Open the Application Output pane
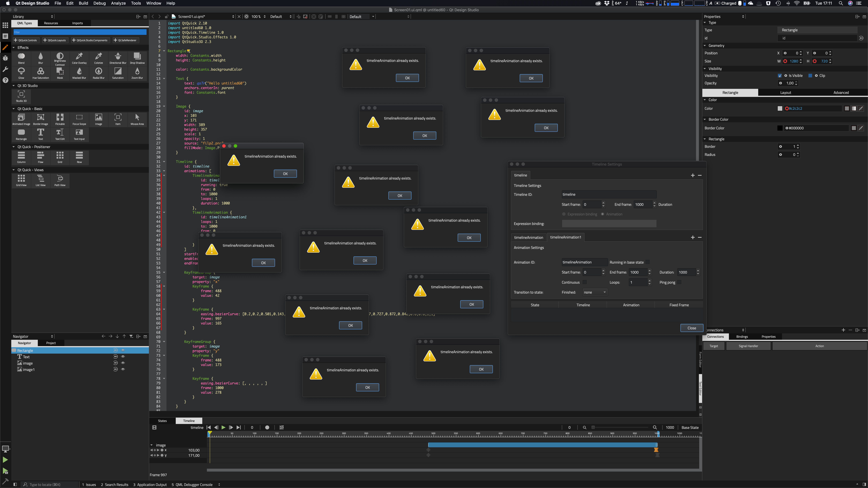This screenshot has height=488, width=868. [150, 485]
